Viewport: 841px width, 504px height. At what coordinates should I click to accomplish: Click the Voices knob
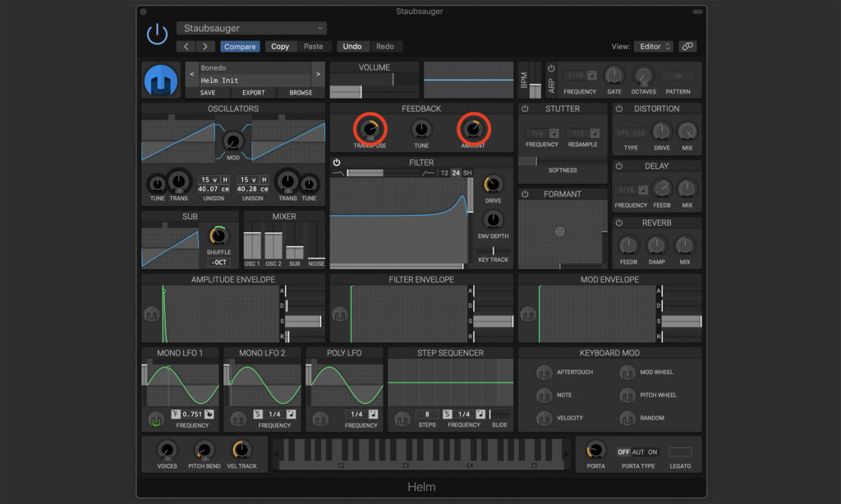tap(167, 450)
